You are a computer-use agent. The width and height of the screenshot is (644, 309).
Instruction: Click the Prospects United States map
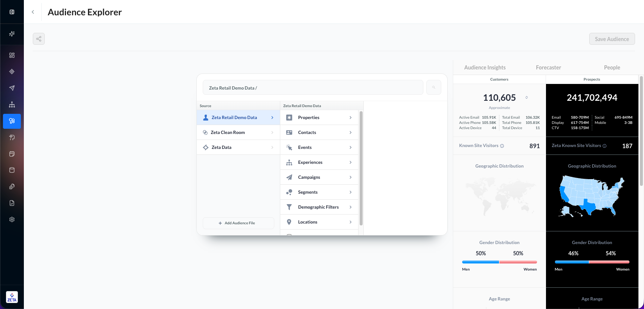pos(592,196)
